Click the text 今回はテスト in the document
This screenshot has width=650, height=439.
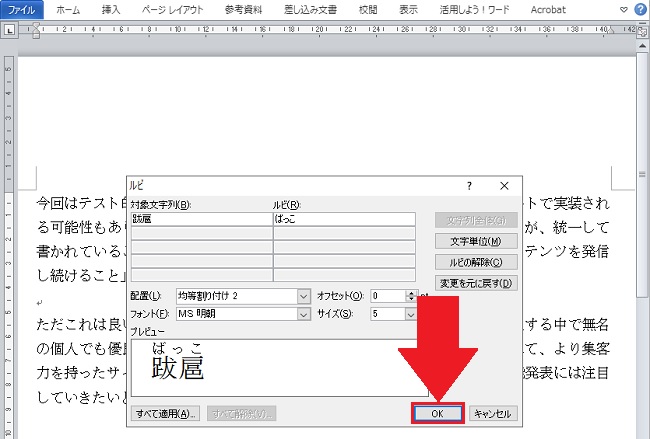78,203
